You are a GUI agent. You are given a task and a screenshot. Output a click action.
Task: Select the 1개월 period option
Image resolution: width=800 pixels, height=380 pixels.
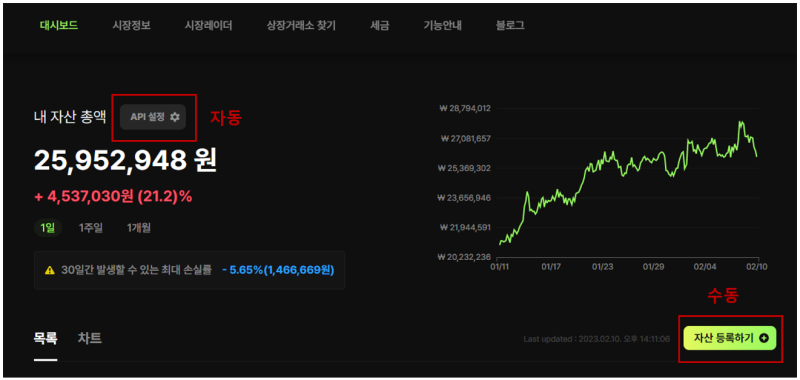(139, 228)
